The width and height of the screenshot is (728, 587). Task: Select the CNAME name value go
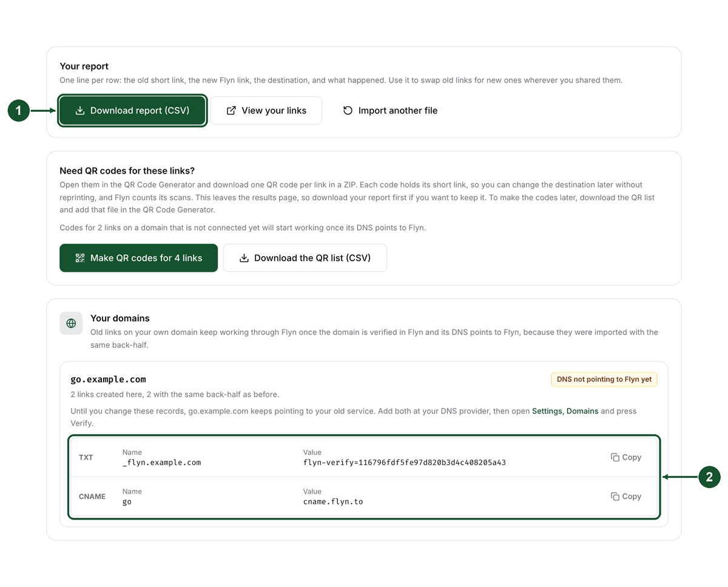pos(127,502)
